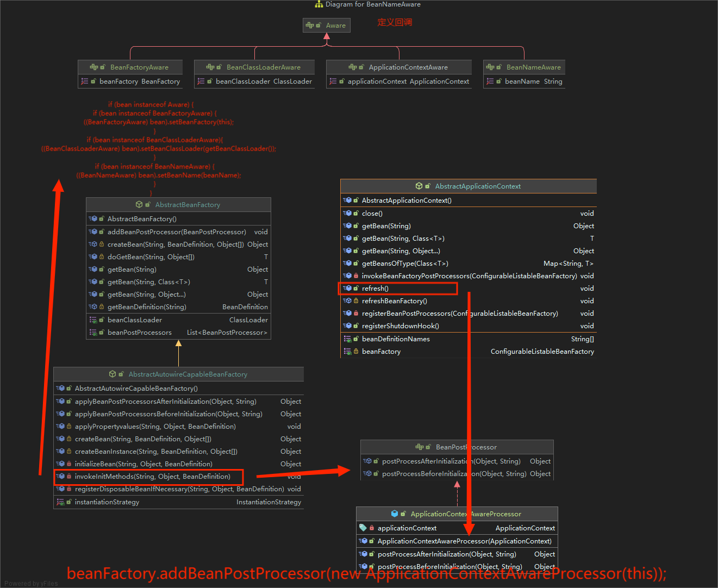Click the List<BeanPostProcessor> field type
Screen dimensions: 718x588
(227, 332)
